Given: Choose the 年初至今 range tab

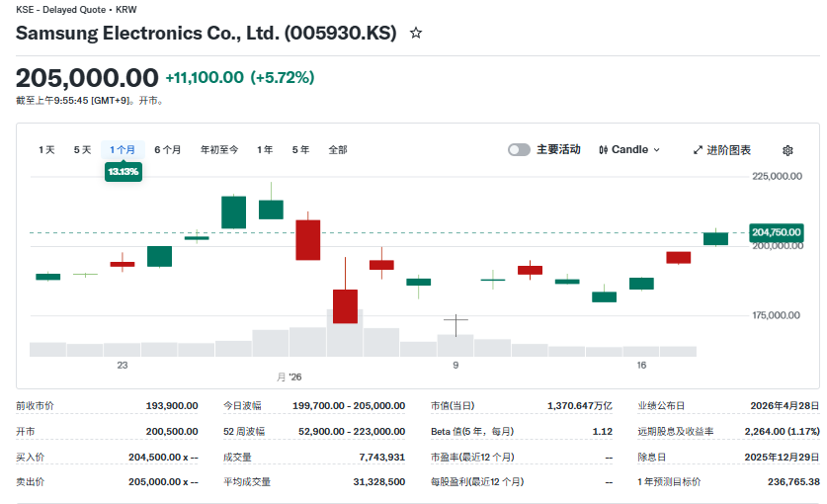Looking at the screenshot, I should [x=219, y=150].
